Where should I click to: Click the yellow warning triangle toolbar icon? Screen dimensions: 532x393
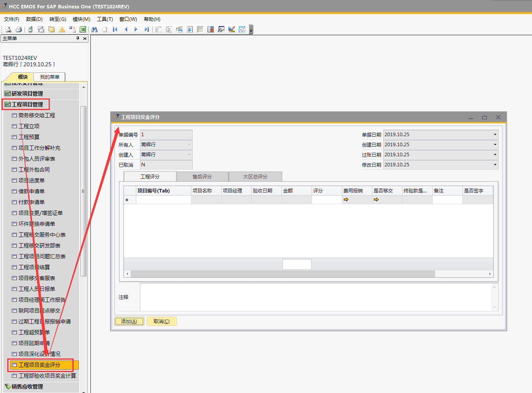62,29
